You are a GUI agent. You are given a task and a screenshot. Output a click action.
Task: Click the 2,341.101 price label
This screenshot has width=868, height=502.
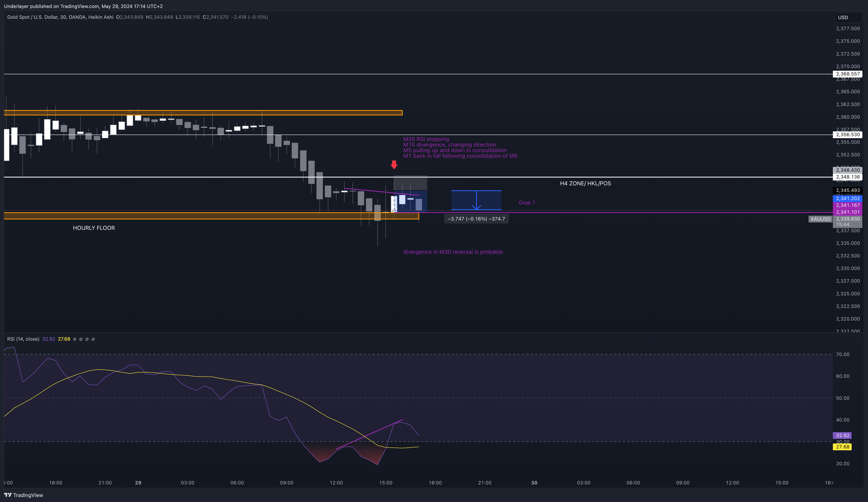(847, 212)
